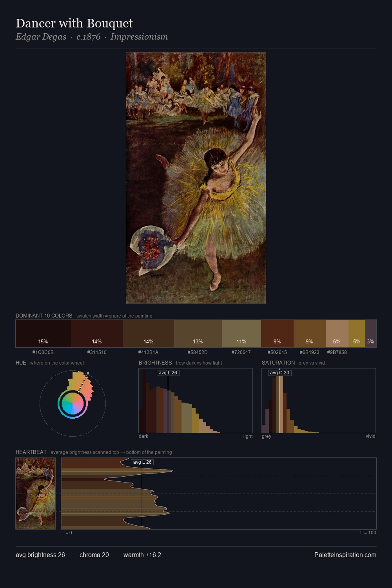Click the 'dark' axis label under Brightness
Screen dimensions: 392x588
tap(143, 436)
